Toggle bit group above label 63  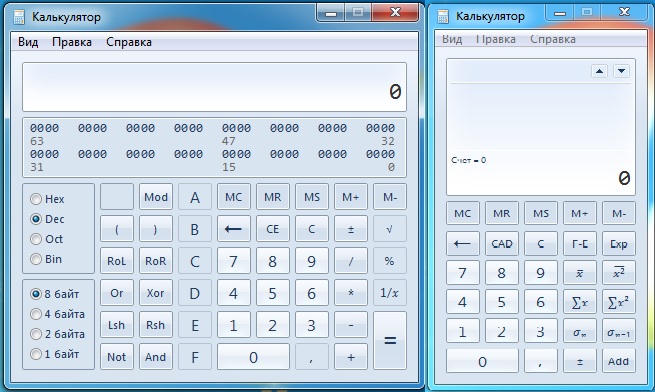point(44,128)
